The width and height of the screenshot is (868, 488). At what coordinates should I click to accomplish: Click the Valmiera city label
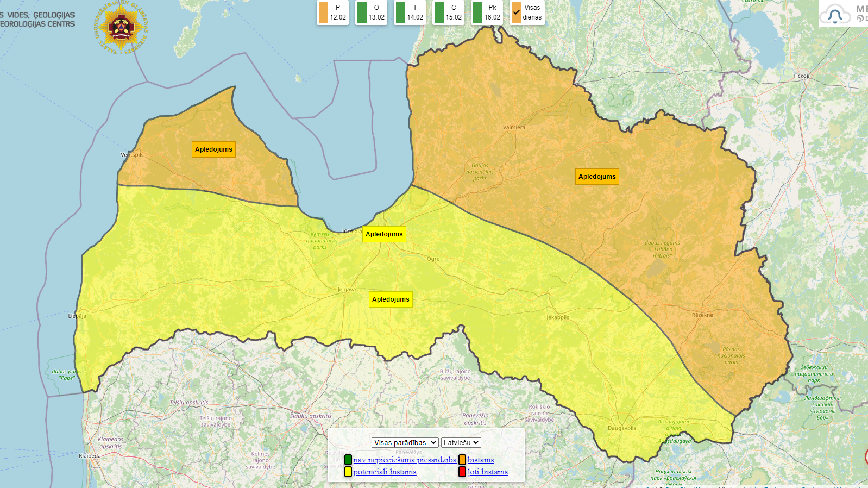pyautogui.click(x=514, y=127)
